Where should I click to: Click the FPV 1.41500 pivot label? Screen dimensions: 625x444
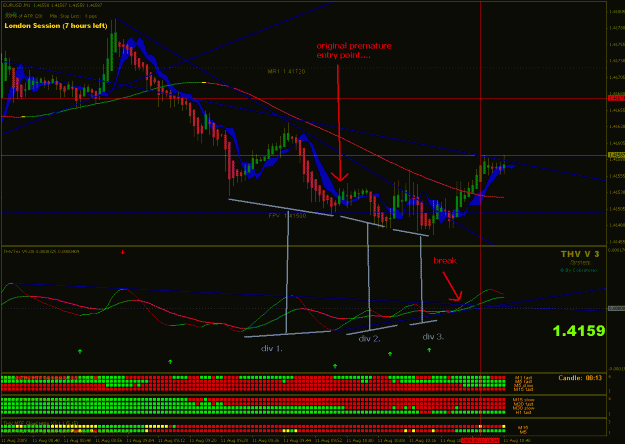click(287, 216)
